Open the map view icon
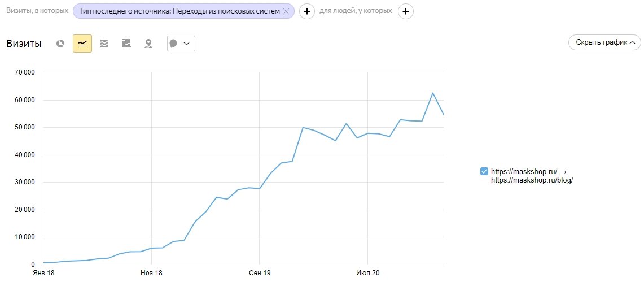 pyautogui.click(x=148, y=44)
